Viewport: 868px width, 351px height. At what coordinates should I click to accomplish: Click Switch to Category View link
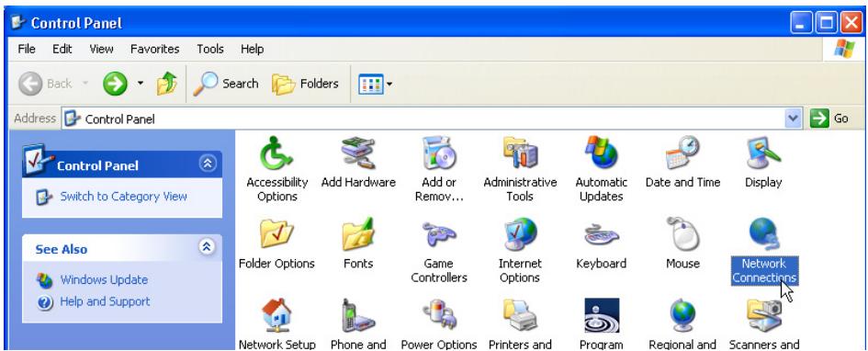point(123,197)
